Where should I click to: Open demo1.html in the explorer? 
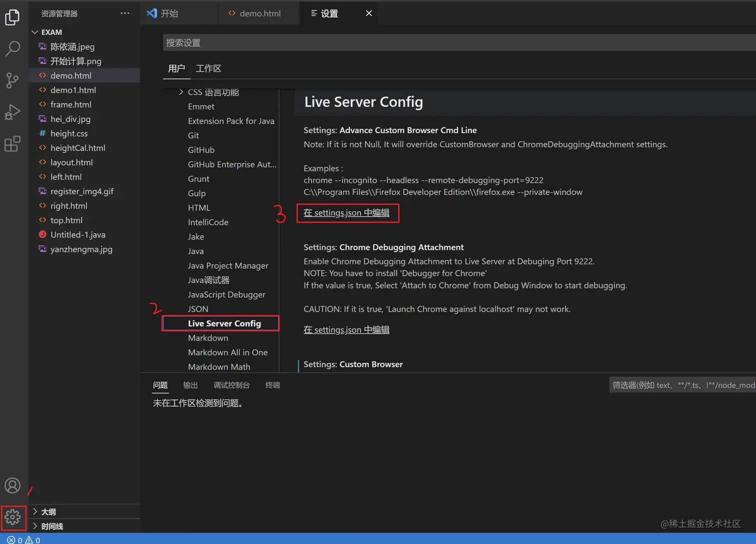click(73, 90)
